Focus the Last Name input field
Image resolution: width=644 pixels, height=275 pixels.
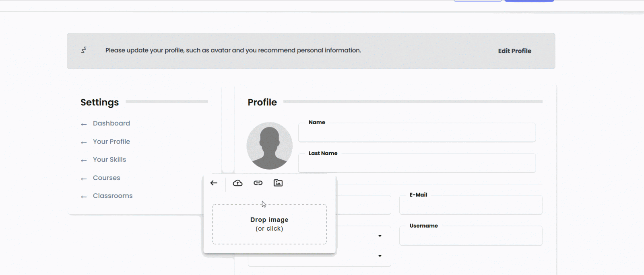[417, 163]
